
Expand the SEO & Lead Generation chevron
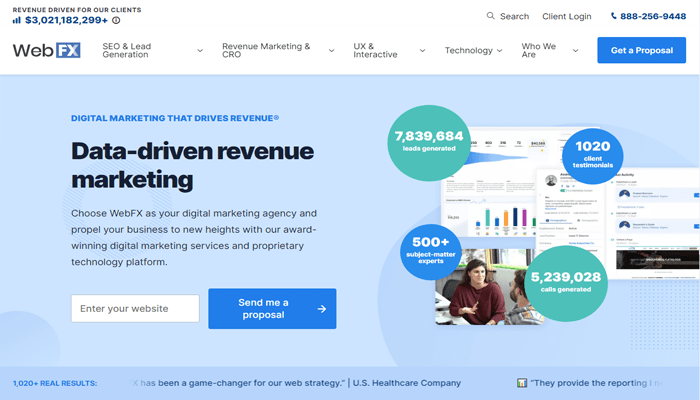point(200,50)
